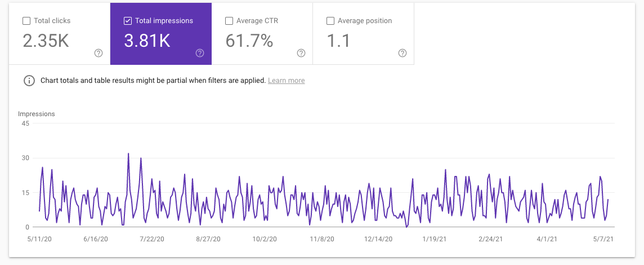
Task: Open help icon on Average CTR card
Action: [301, 52]
